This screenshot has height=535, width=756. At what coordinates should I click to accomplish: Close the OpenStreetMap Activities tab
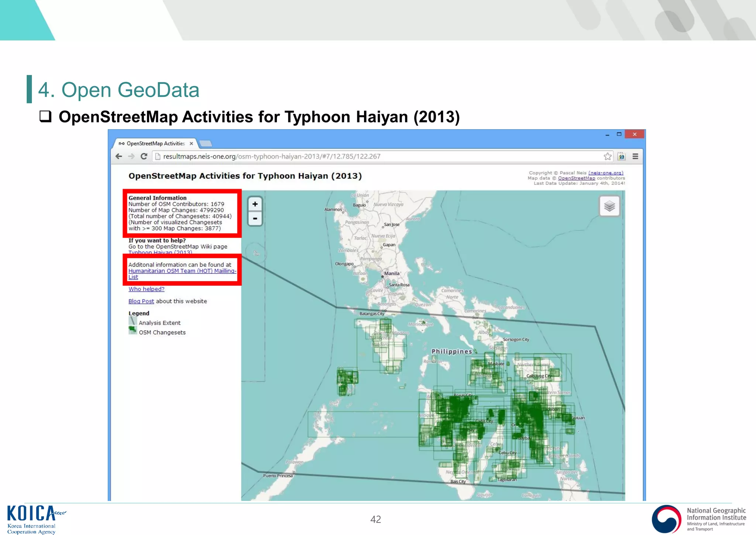[191, 144]
